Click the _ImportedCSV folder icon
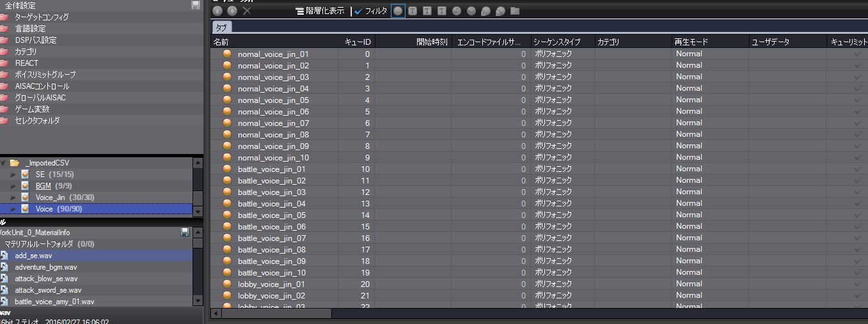The image size is (868, 324). 14,162
